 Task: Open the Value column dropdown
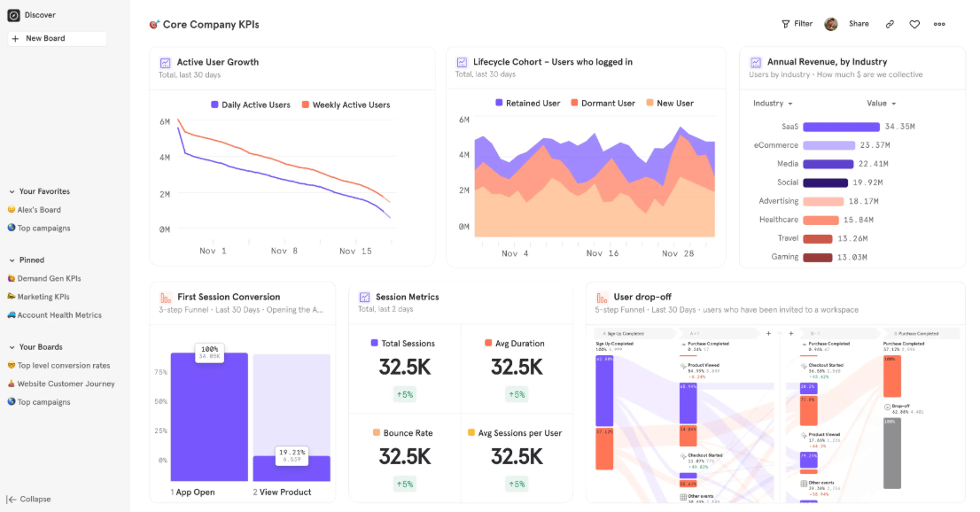(882, 103)
